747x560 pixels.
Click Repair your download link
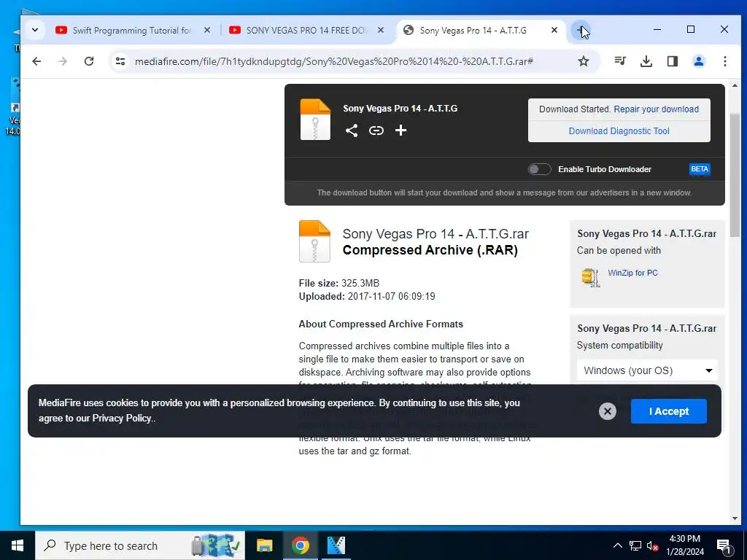(656, 109)
